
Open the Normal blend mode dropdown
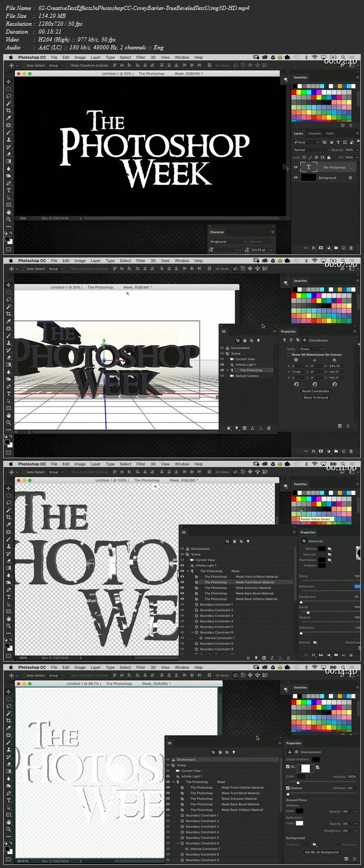click(311, 150)
